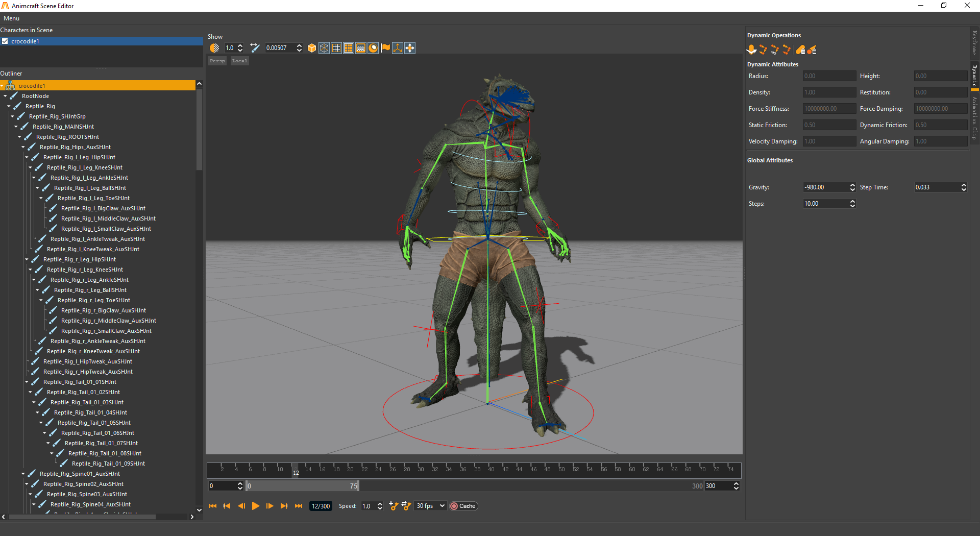Image resolution: width=980 pixels, height=536 pixels.
Task: Toggle the wireframe cube display icon
Action: (x=324, y=48)
